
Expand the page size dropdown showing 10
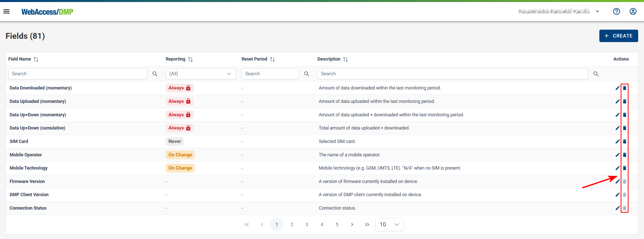[x=389, y=225]
